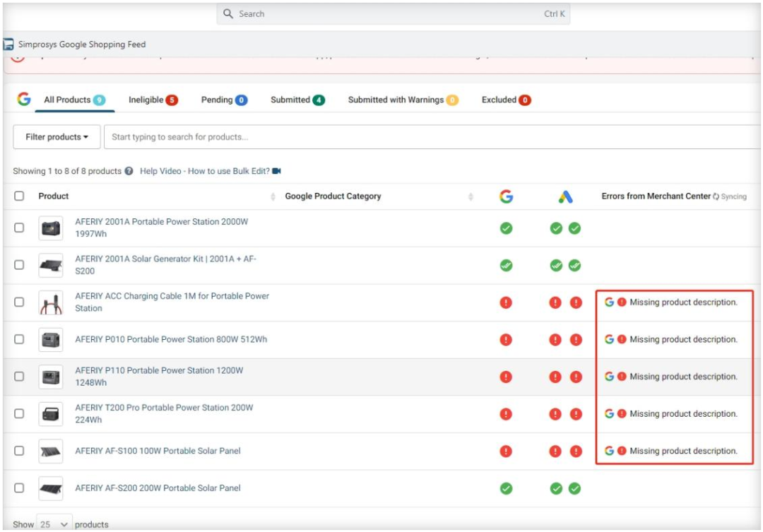Switch to the Ineligible tab
Screen dimensions: 763x532
(153, 100)
